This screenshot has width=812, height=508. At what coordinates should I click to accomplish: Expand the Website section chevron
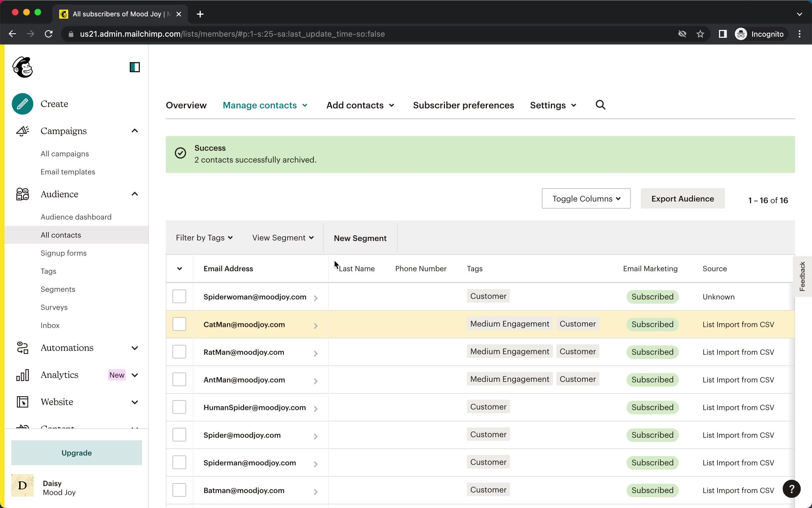click(134, 402)
